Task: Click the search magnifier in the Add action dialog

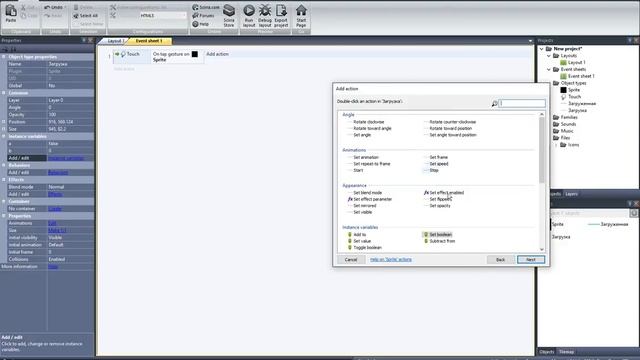Action: pyautogui.click(x=494, y=104)
